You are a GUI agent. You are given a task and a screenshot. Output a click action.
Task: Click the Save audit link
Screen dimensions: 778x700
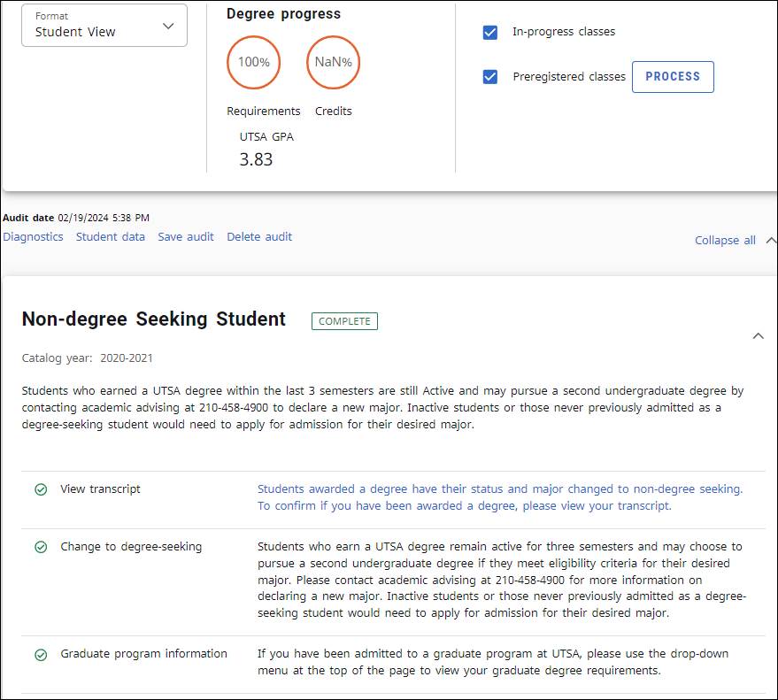(x=186, y=237)
